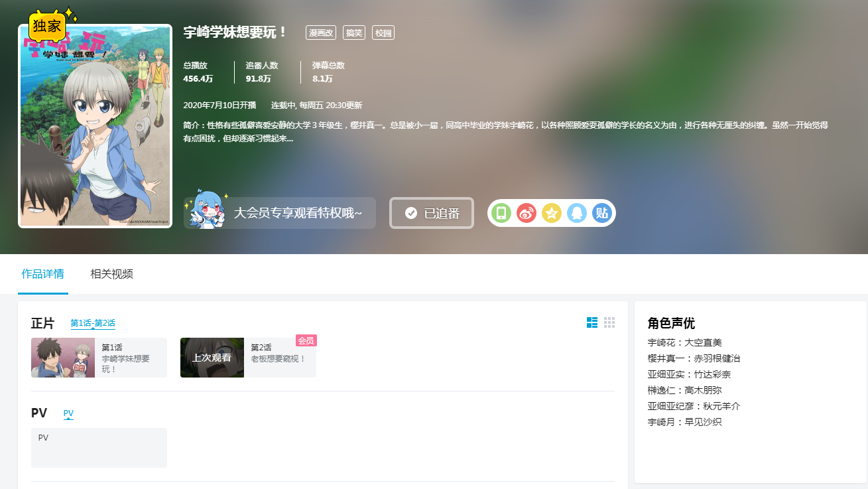Share via the green mobile phone icon
Screen dimensions: 868x489
pos(502,213)
